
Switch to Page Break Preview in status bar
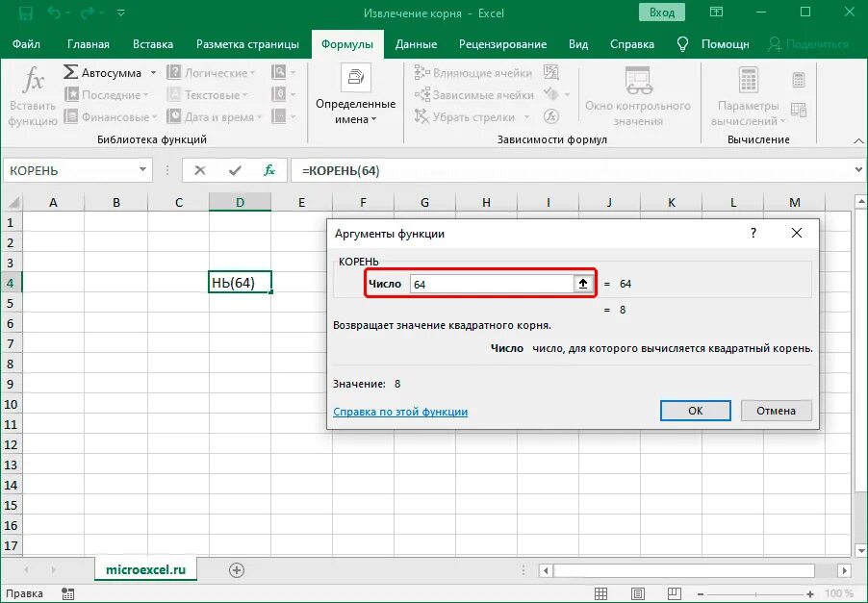(x=674, y=593)
